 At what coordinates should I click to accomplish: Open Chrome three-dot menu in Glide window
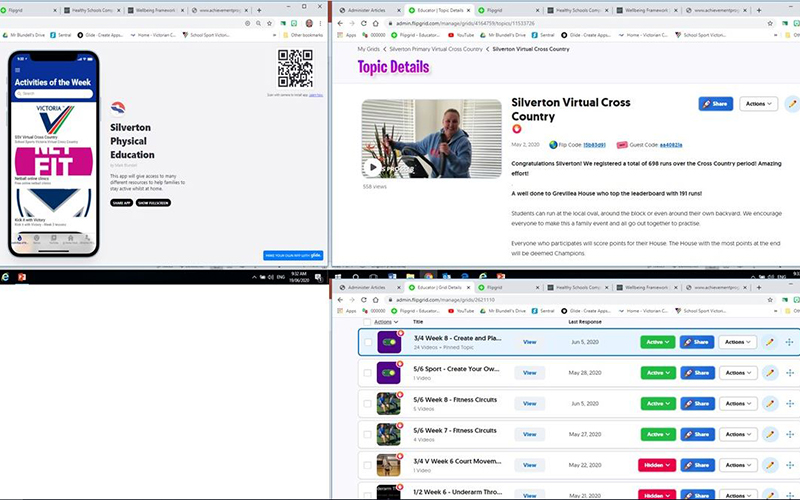pos(320,23)
